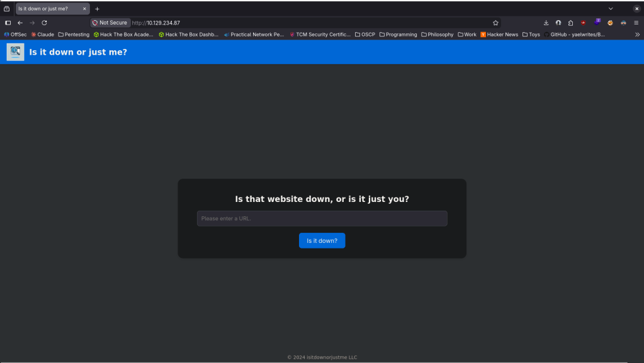Click the 'Please enter a URL' field

pos(322,218)
